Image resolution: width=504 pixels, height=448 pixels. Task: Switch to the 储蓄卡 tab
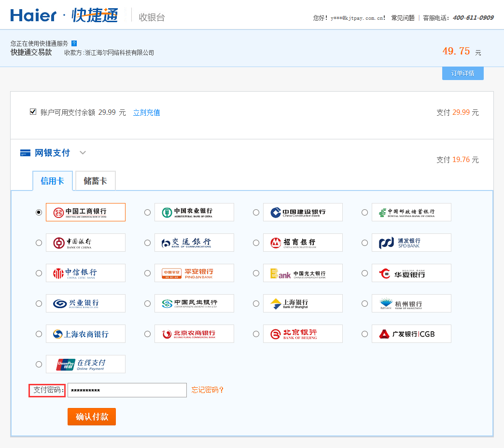click(x=96, y=181)
